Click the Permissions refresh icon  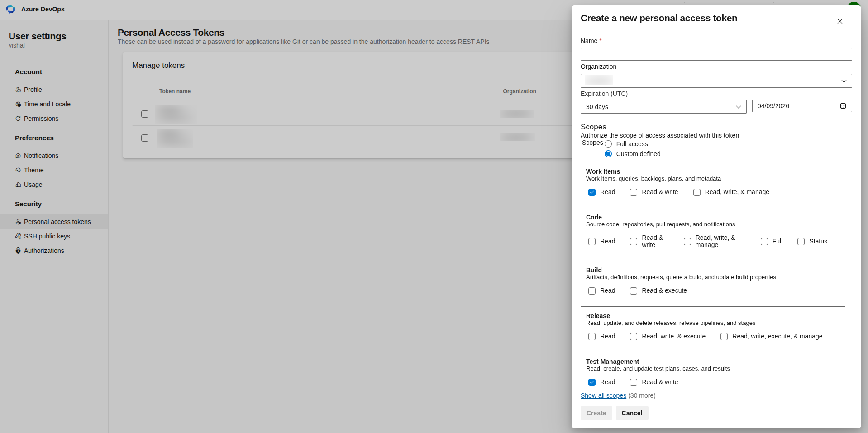18,119
